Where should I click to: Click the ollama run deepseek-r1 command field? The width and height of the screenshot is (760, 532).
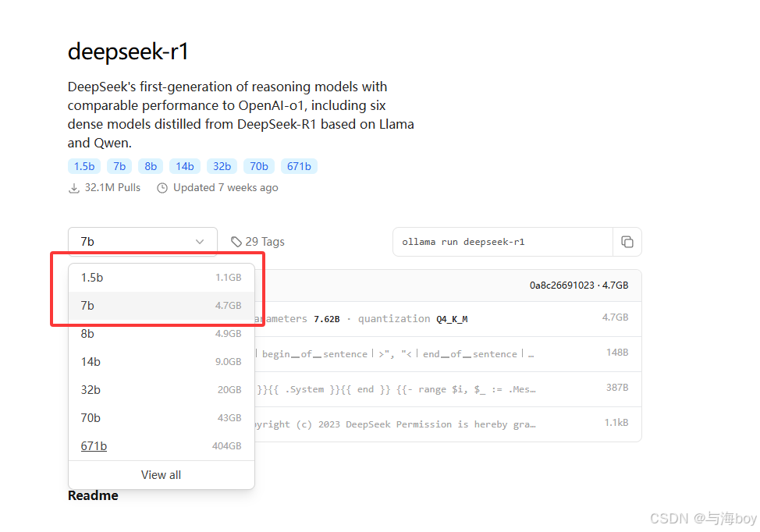click(x=503, y=242)
